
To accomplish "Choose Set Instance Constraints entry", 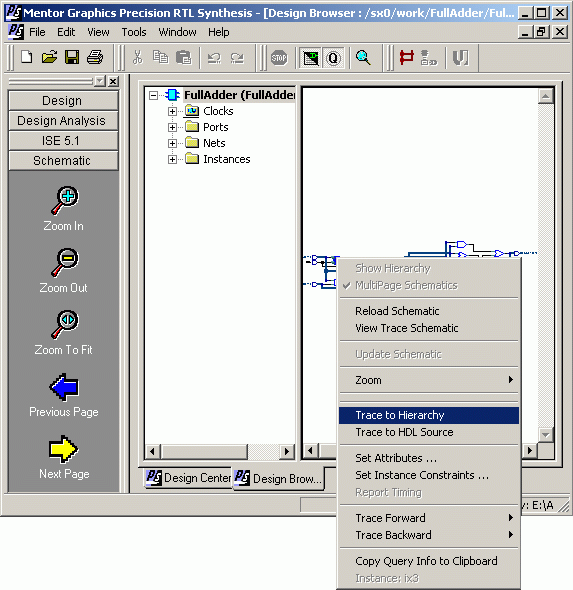I will (429, 475).
